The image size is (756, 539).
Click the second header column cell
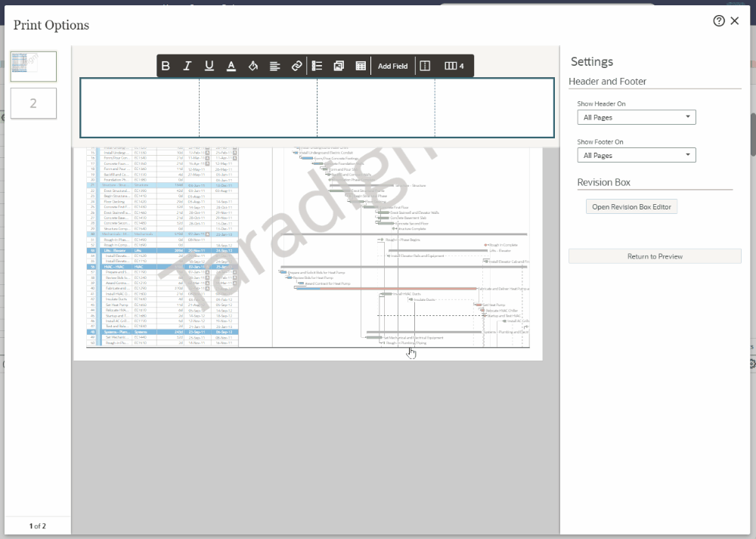click(258, 108)
